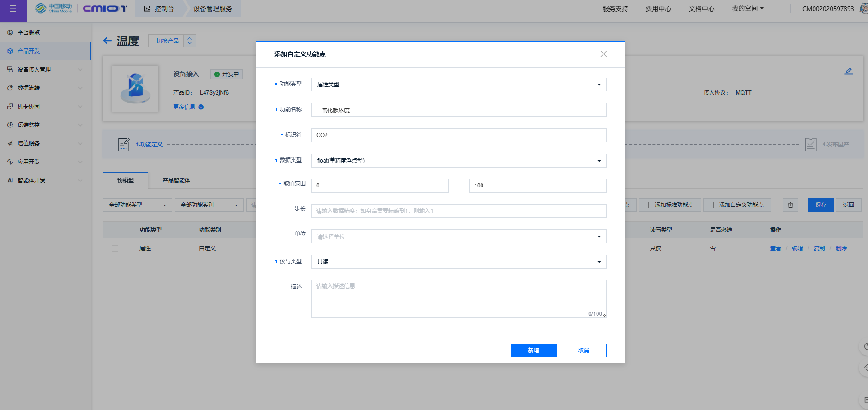Click the minimum value field showing 0
868x410 pixels.
click(380, 186)
